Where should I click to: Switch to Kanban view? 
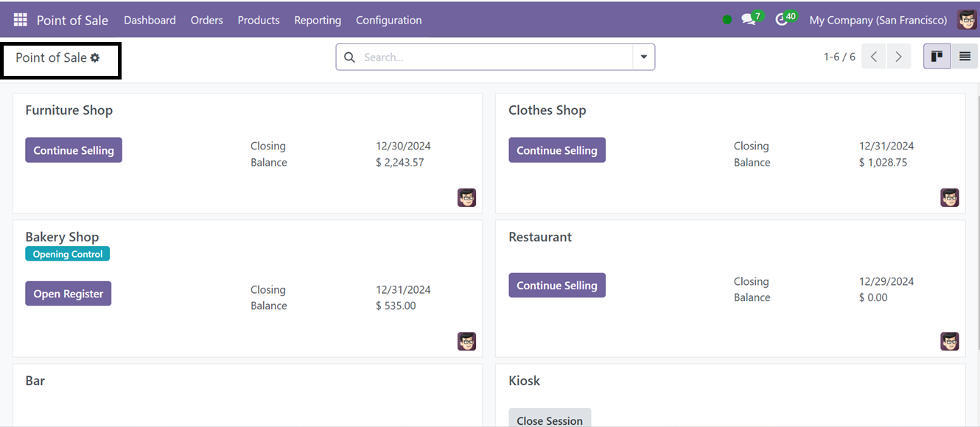pos(937,57)
